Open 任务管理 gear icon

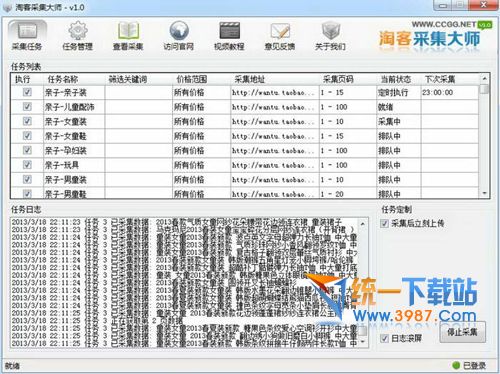(78, 36)
